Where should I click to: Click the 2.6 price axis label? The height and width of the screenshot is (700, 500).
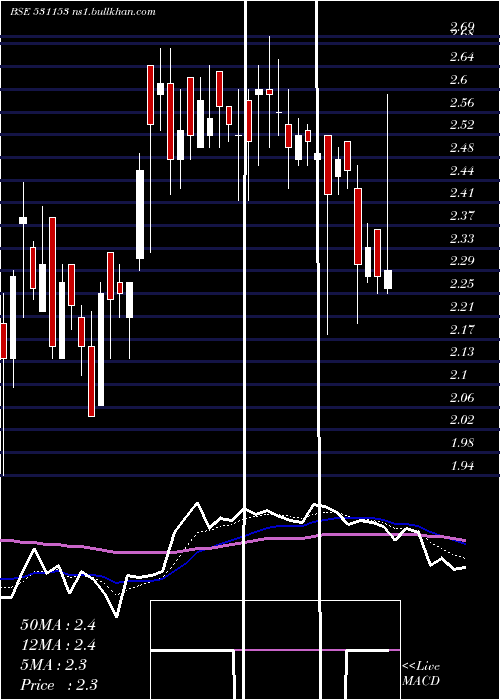[x=458, y=80]
